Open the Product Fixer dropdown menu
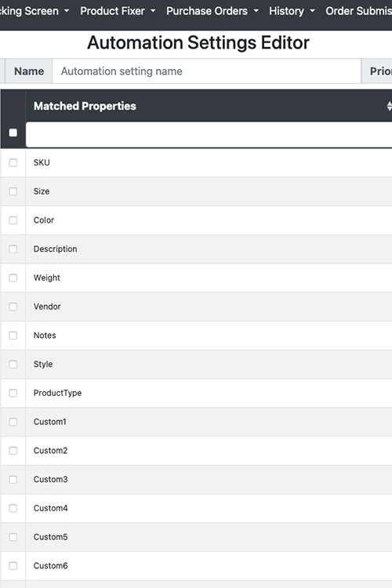Screen dimensions: 392x588 point(118,11)
